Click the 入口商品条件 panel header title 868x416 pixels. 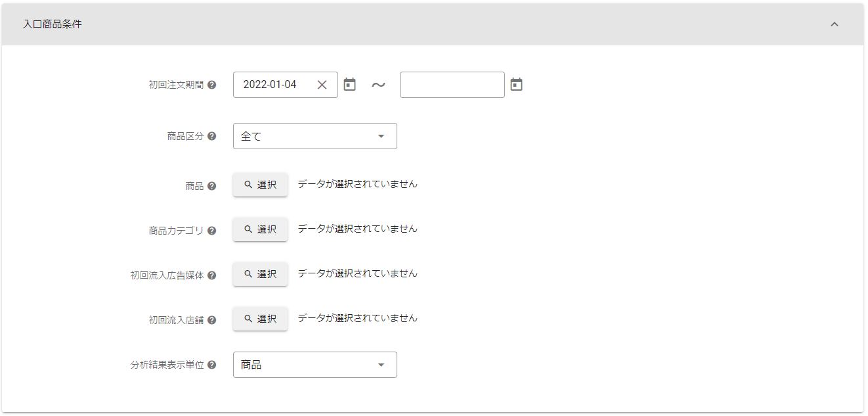pyautogui.click(x=53, y=24)
